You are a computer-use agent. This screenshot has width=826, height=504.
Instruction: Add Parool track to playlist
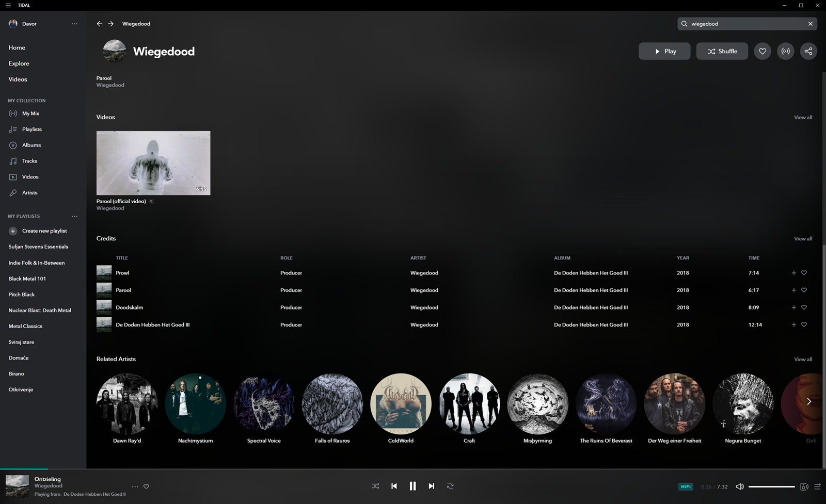(x=793, y=290)
